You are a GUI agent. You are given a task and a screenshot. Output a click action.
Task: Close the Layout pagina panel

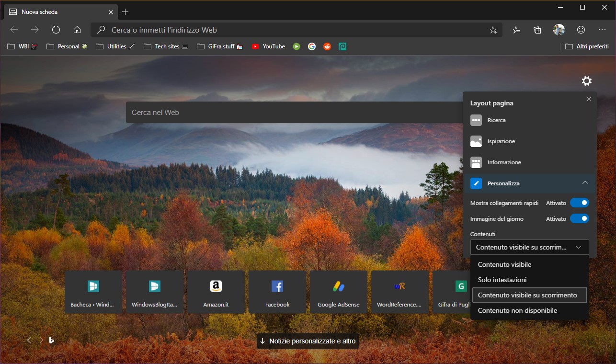(x=589, y=99)
